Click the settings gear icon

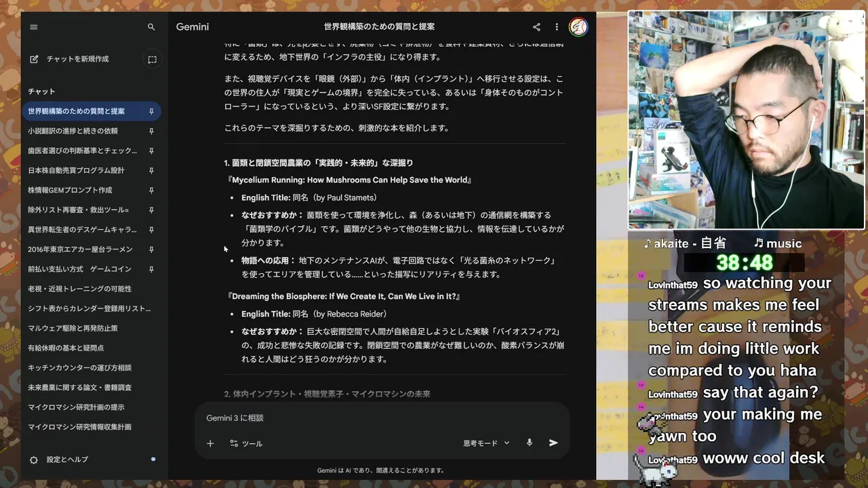tap(34, 460)
